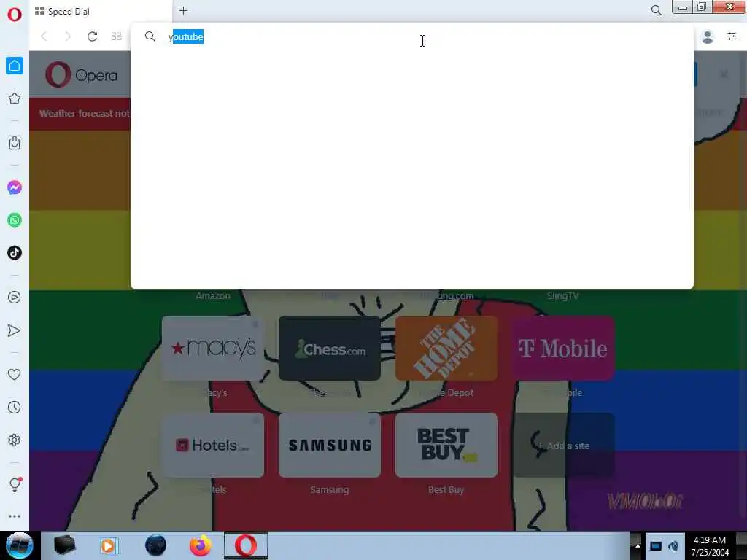The image size is (747, 560).
Task: Open WhatsApp in sidebar
Action: 15,220
